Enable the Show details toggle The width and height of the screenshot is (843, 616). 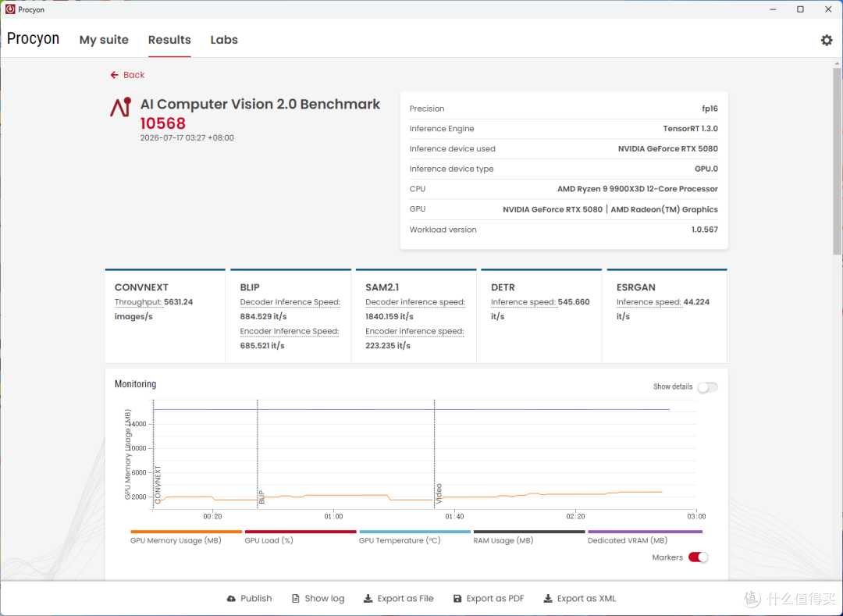pos(707,387)
